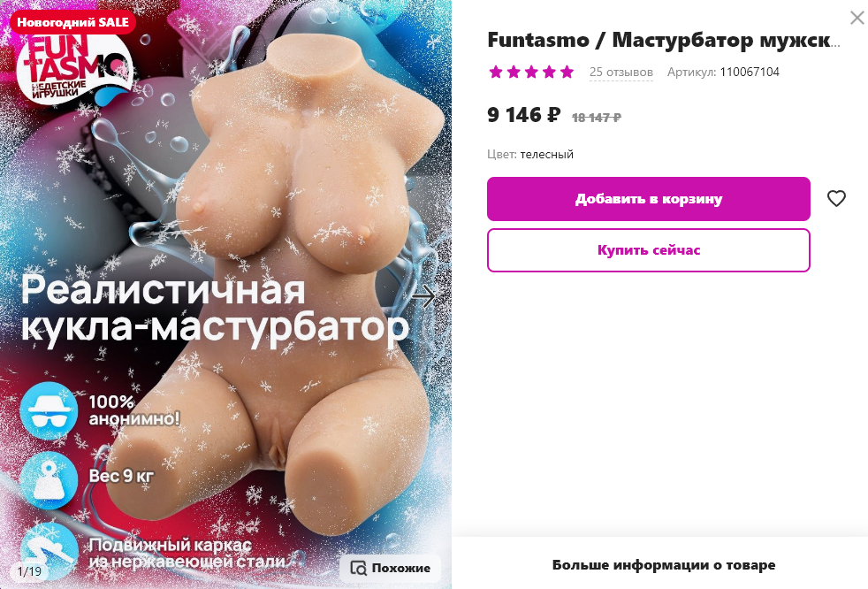Click Добавить в корзину button
868x589 pixels.
pyautogui.click(x=648, y=199)
